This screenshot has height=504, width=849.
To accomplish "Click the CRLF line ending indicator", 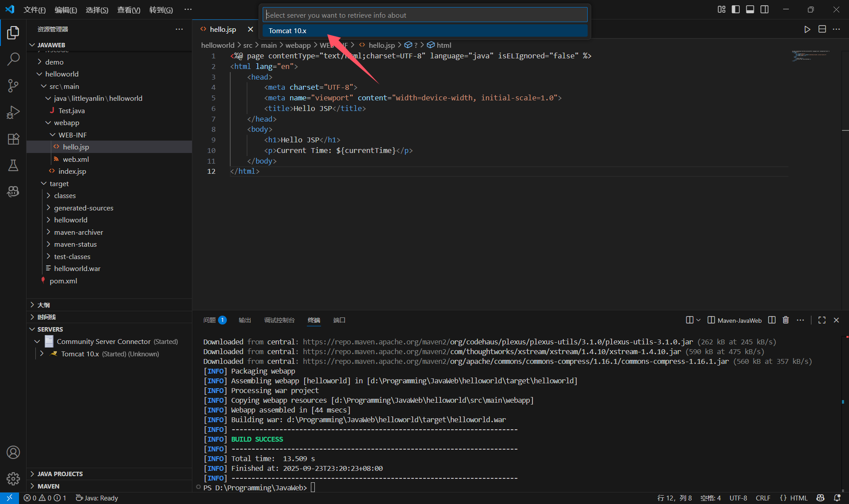I will point(763,498).
